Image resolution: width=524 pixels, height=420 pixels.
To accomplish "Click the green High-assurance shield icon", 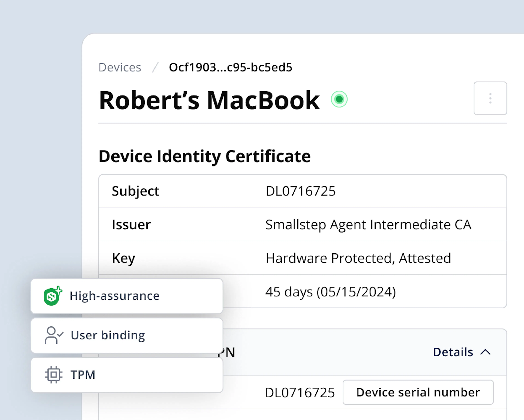I will (52, 296).
